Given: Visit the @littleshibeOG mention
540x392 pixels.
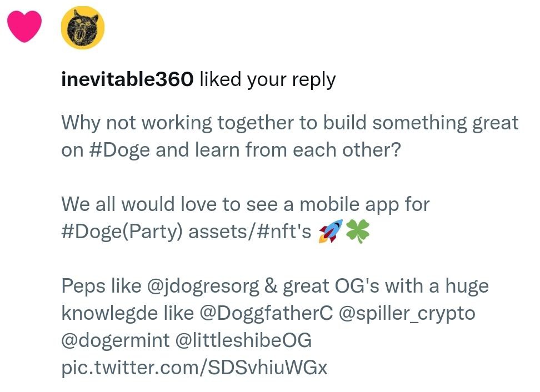Looking at the screenshot, I should [243, 340].
